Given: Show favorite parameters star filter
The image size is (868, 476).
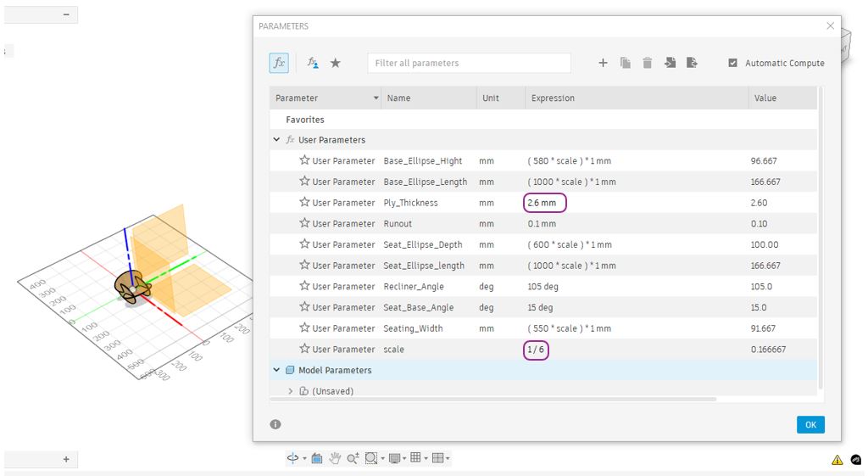Looking at the screenshot, I should click(336, 63).
